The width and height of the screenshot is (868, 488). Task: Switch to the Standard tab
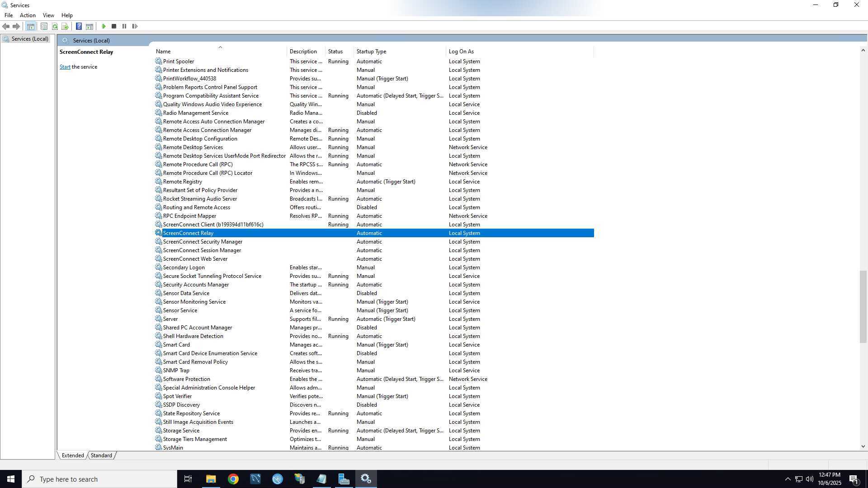[x=101, y=455]
